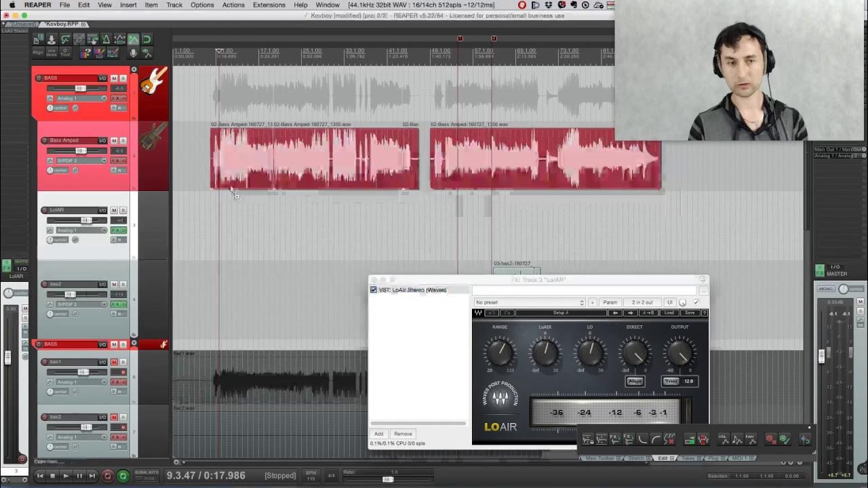Toggle VST LoAir Stereo plugin enabled checkbox
This screenshot has width=868, height=488.
(374, 289)
